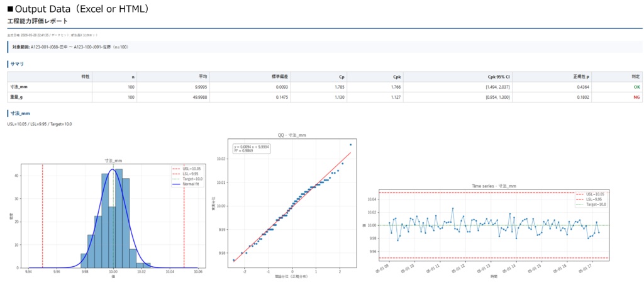The width and height of the screenshot is (644, 287).
Task: Open the 寸法_mm histogram chart
Action: coord(108,218)
